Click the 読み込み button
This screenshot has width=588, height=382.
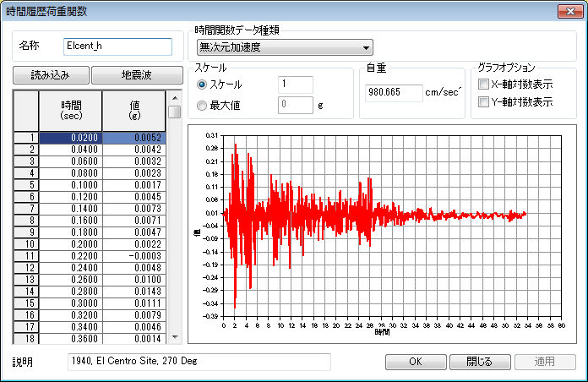coord(51,75)
